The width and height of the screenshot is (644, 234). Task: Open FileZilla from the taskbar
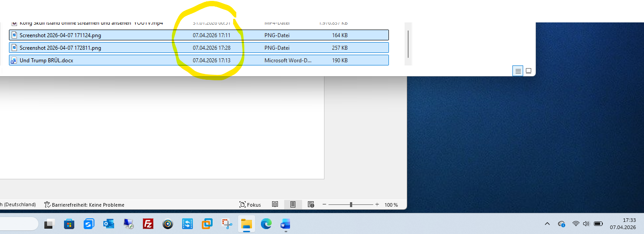point(148,224)
